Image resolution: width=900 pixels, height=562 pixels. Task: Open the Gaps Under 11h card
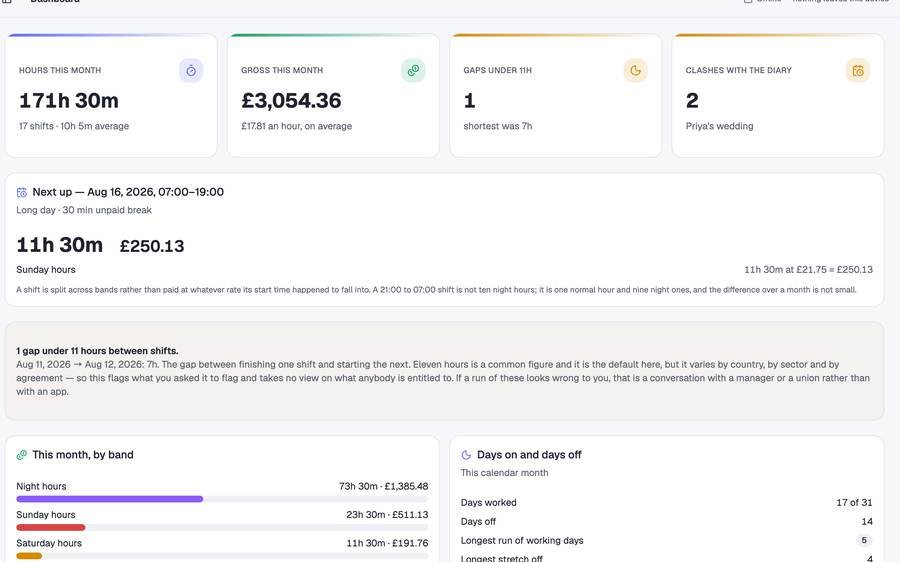pos(556,95)
